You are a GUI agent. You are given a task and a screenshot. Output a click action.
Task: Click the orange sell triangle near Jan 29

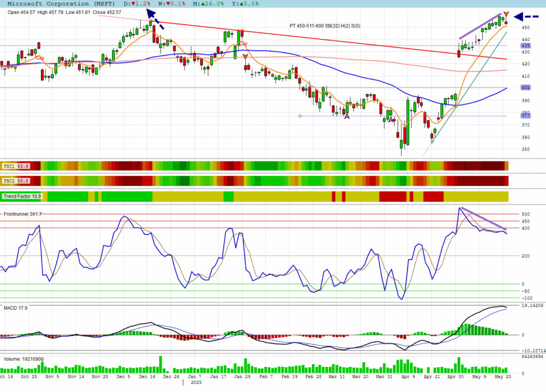pos(245,57)
